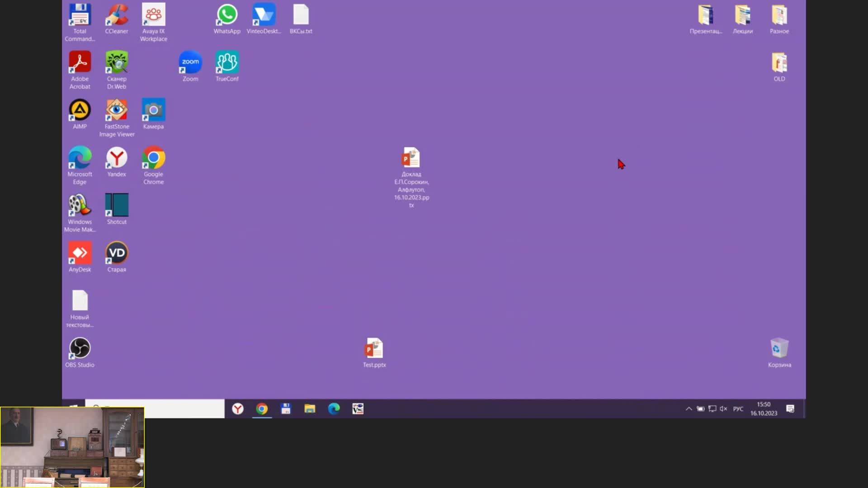The image size is (868, 488).
Task: Open Google Chrome from the taskbar
Action: pos(262,409)
